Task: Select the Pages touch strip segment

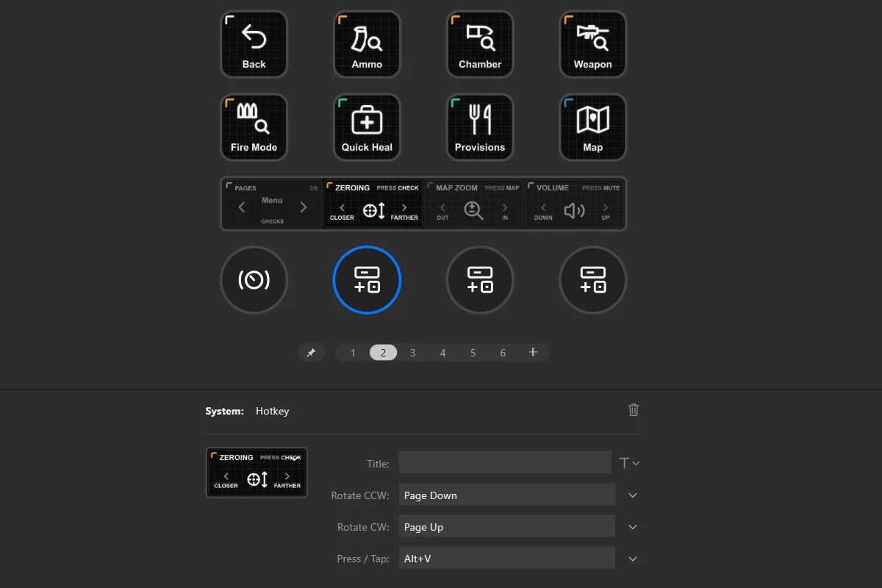Action: [272, 204]
